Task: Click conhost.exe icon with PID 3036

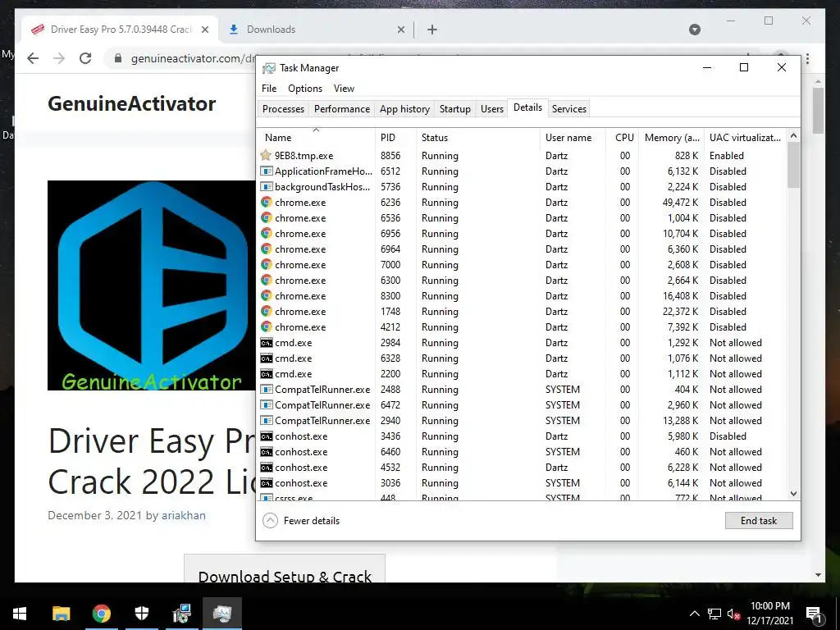Action: pos(266,482)
